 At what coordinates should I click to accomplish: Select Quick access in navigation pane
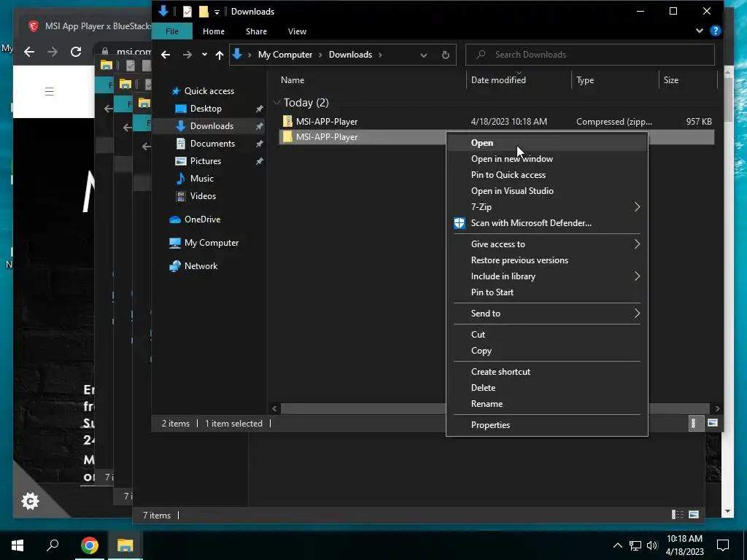[209, 91]
